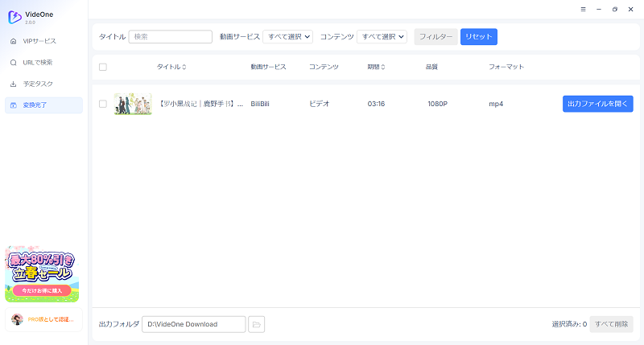This screenshot has width=644, height=345.
Task: Click the コンテンツ column header
Action: pyautogui.click(x=324, y=67)
